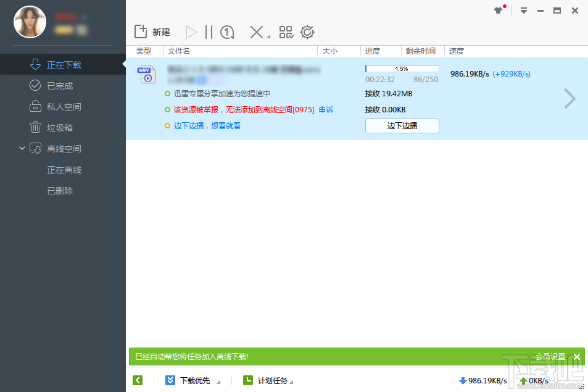Open 已删除 sub-item

(x=60, y=191)
